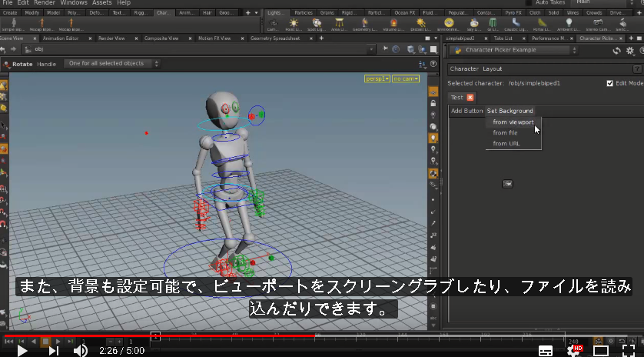The height and width of the screenshot is (357, 644).
Task: Open the persp1 viewport menu
Action: (x=377, y=78)
